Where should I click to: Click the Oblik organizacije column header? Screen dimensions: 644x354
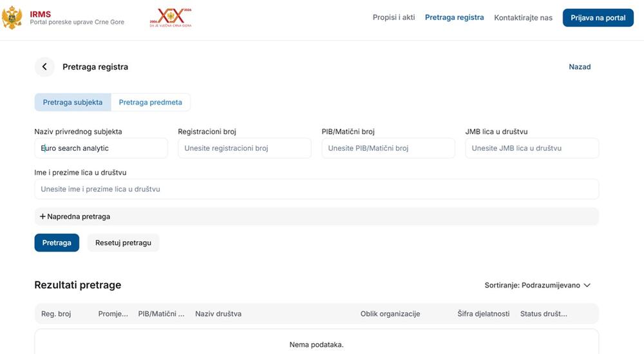390,314
